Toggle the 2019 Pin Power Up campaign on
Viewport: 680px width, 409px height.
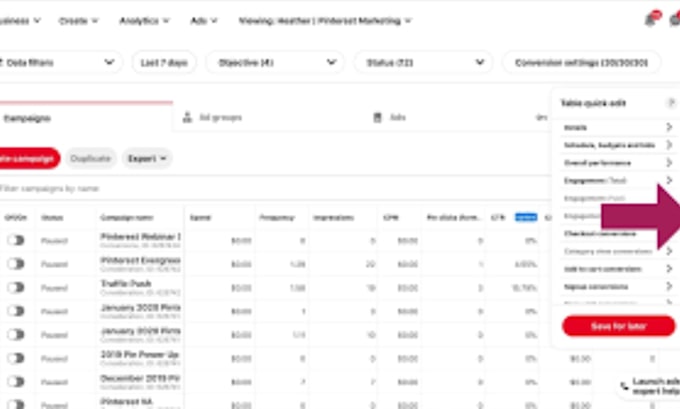(15, 358)
